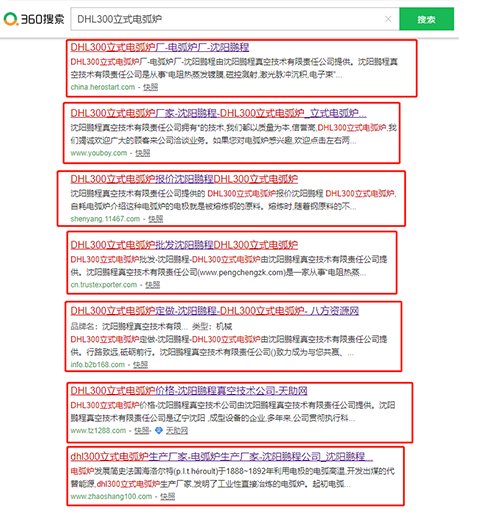Screen dimensions: 480x517
Task: Focus the search input containing DHL300立式电弧炉
Action: point(235,19)
